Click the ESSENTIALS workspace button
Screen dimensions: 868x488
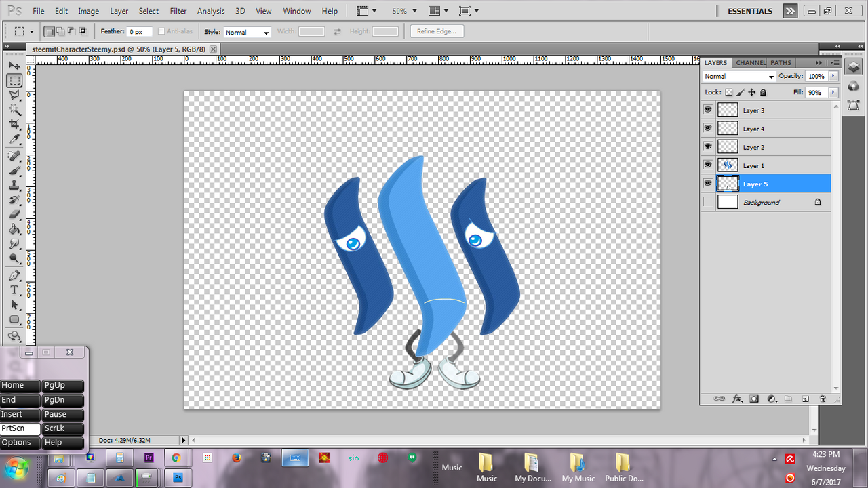click(750, 11)
